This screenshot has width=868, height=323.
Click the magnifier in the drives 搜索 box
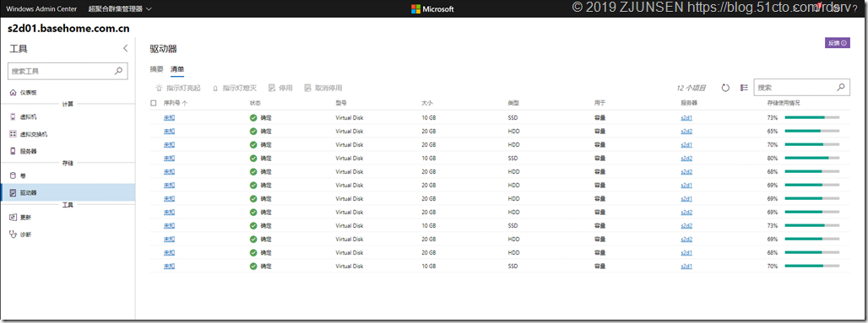(x=841, y=88)
